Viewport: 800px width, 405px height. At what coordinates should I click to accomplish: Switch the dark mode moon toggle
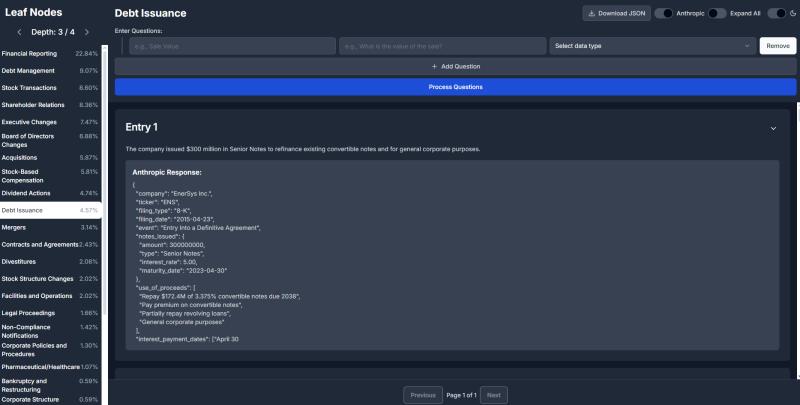[777, 13]
